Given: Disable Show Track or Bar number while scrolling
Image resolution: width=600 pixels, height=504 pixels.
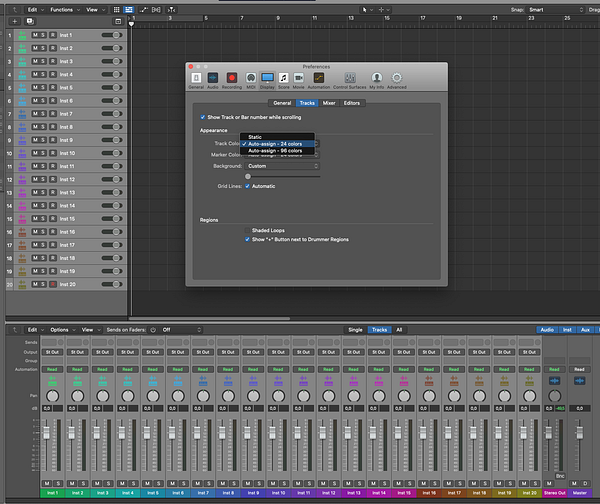Looking at the screenshot, I should point(203,117).
